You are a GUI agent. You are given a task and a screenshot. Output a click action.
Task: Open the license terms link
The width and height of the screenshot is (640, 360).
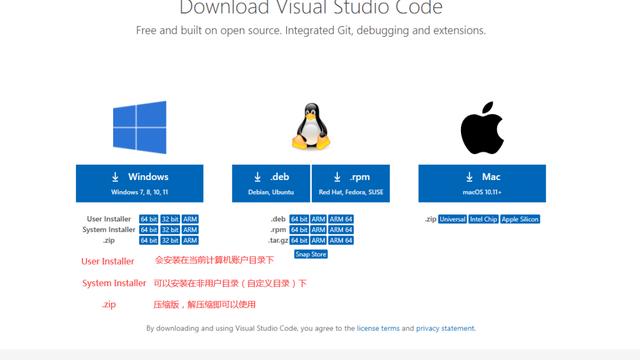tap(378, 328)
